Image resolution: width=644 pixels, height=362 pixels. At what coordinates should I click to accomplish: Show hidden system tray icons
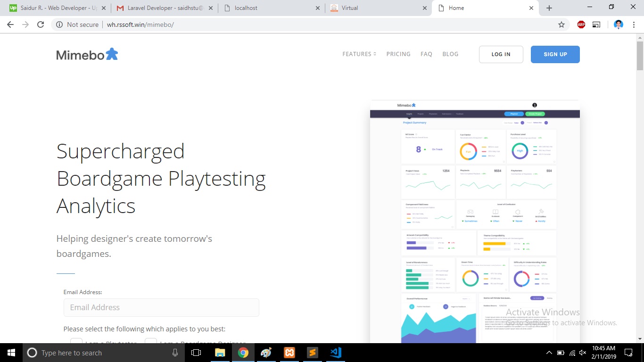(x=549, y=353)
